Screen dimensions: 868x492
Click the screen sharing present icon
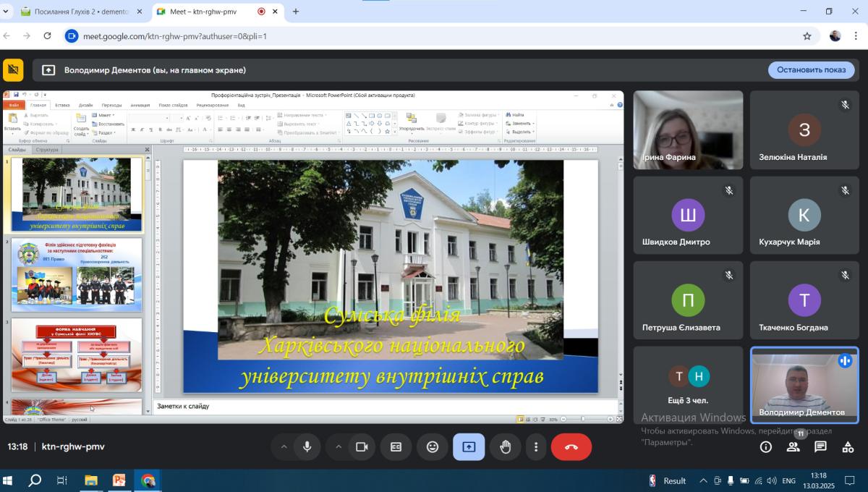click(469, 447)
